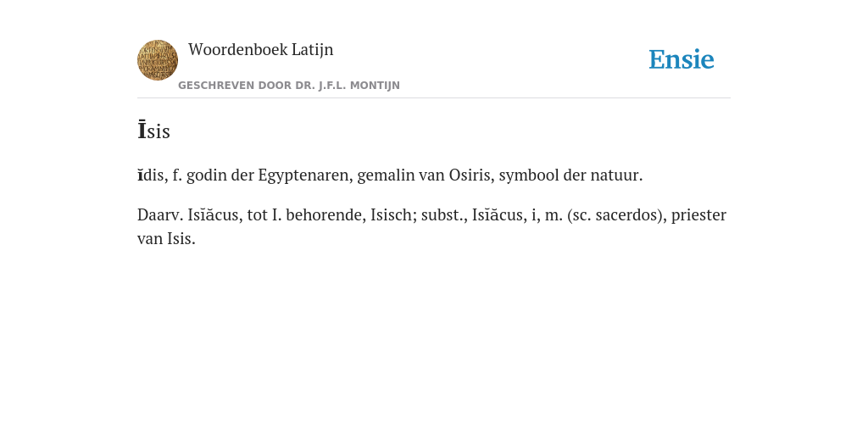Click the first Isĭăcus word
The width and height of the screenshot is (868, 434).
(x=213, y=214)
